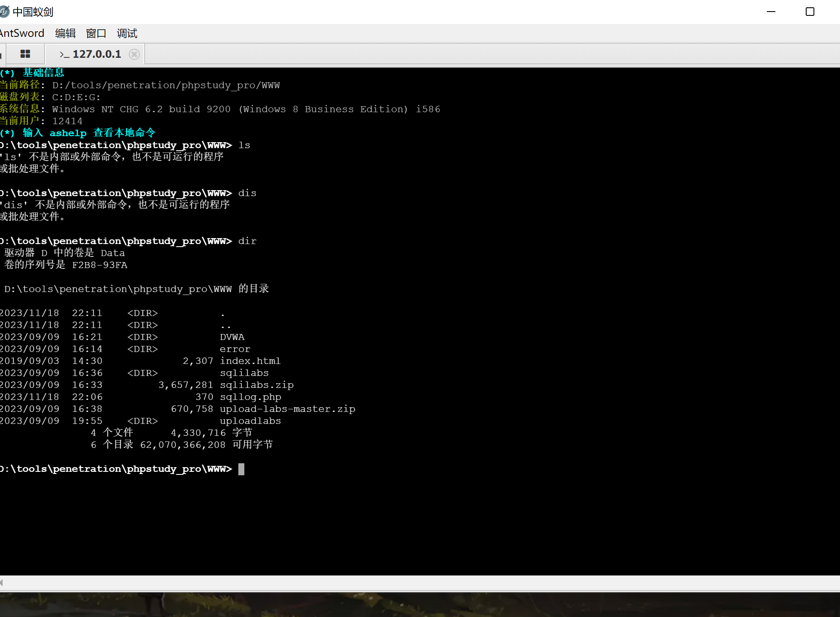
Task: Switch to the 127.0.0.1 tab
Action: (96, 54)
